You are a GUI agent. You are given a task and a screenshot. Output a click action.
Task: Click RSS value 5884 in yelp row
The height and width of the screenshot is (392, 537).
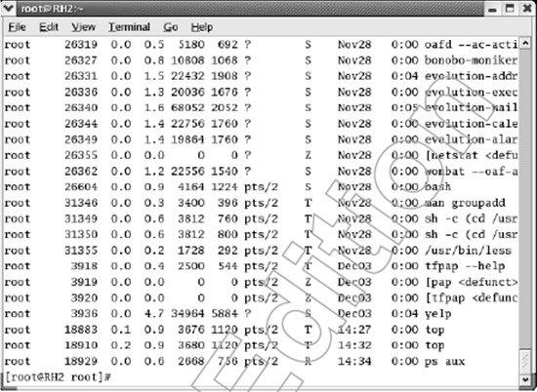tap(225, 314)
